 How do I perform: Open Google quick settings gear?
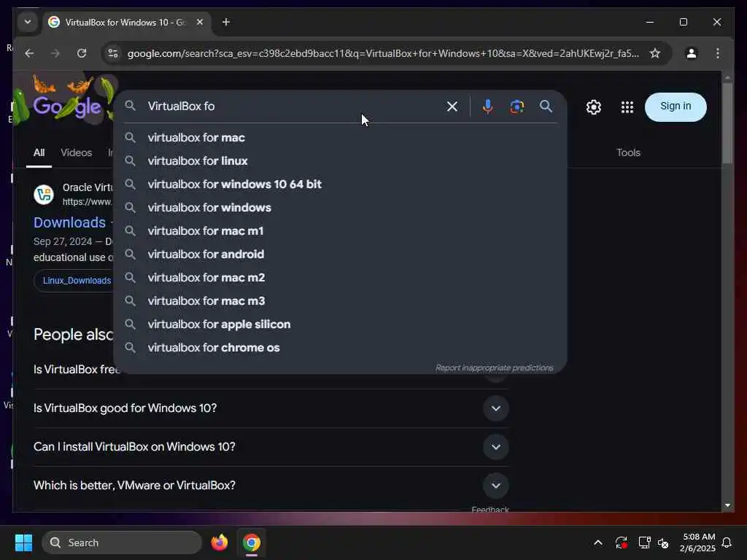click(x=594, y=107)
